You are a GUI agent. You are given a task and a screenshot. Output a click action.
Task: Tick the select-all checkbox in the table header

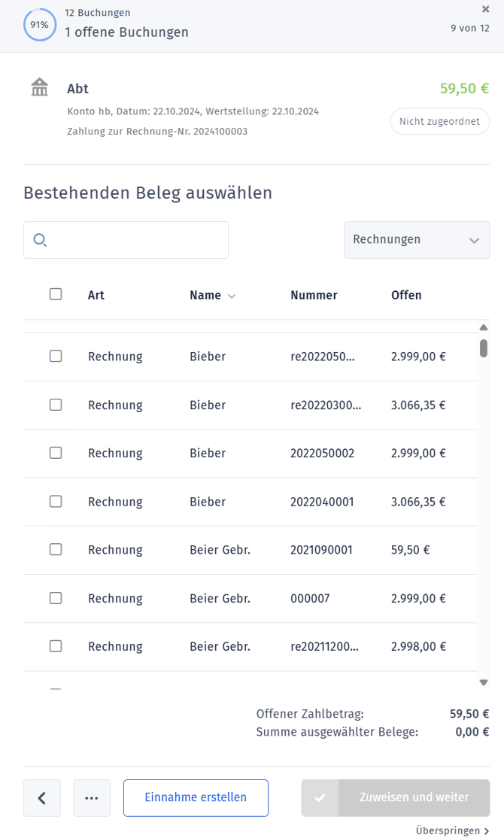[x=56, y=294]
